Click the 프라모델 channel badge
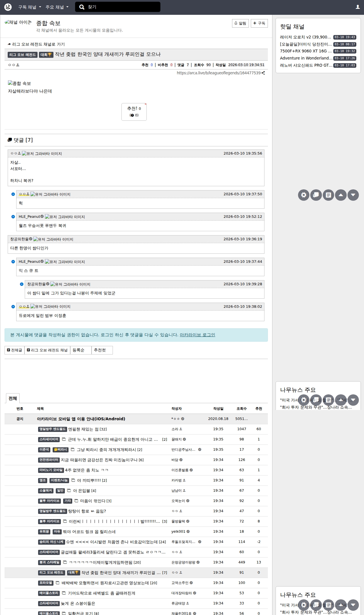 46,583
